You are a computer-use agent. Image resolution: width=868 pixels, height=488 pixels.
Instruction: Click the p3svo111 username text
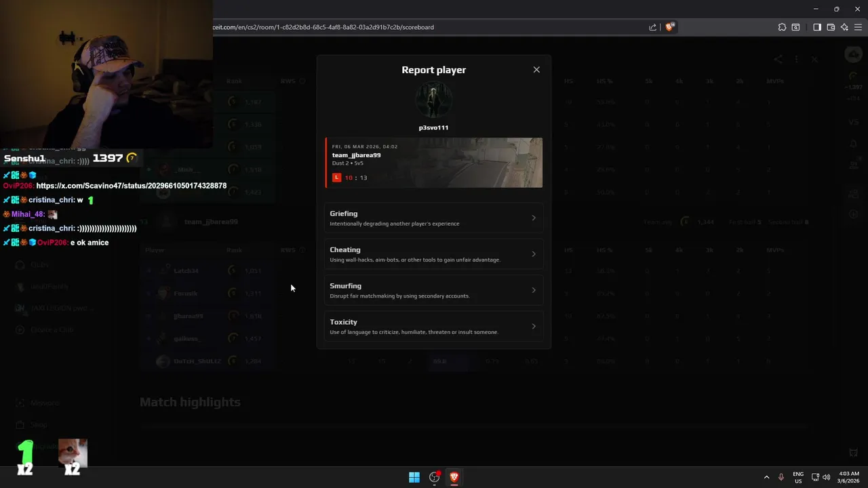pyautogui.click(x=433, y=127)
